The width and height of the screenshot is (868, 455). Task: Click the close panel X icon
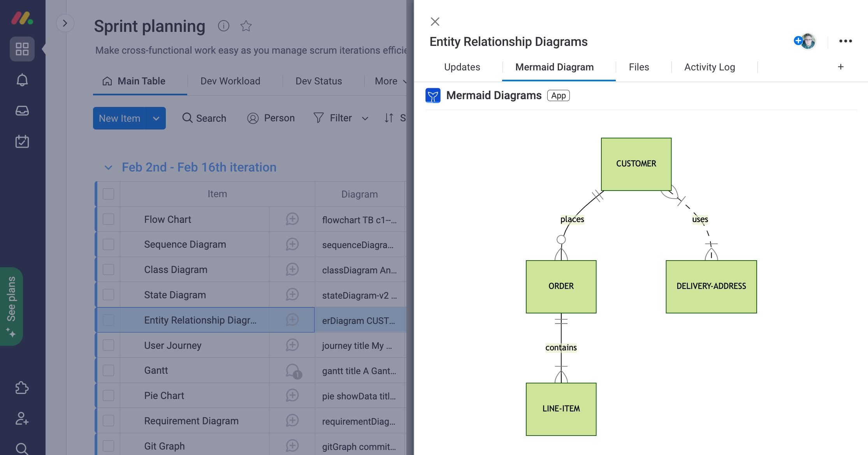(434, 22)
